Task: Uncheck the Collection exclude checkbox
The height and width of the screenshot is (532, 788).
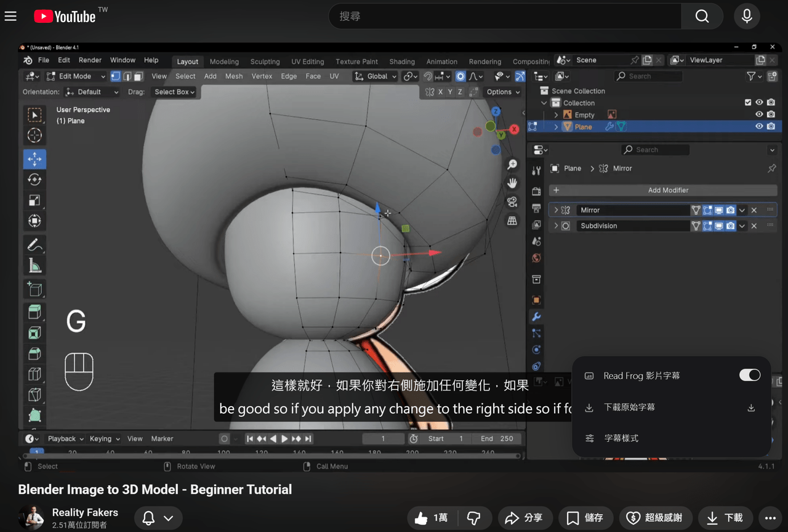Action: tap(748, 103)
